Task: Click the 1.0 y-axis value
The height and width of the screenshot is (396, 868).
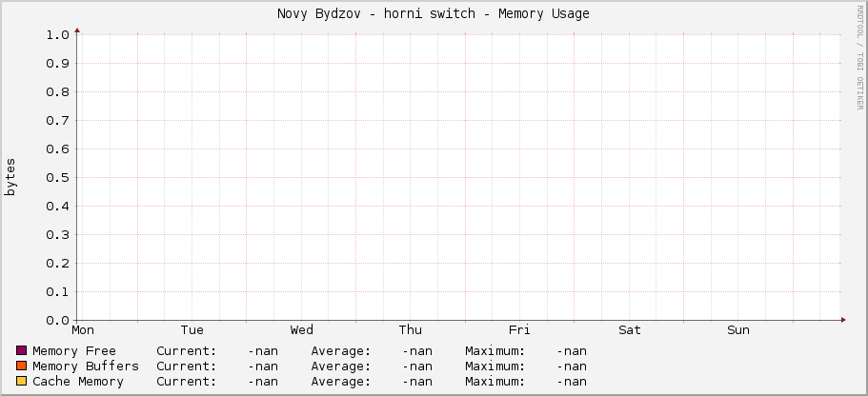Action: coord(57,35)
